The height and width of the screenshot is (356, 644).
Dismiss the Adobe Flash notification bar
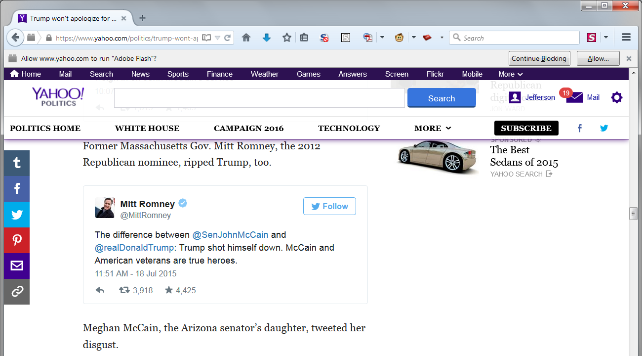(x=629, y=58)
